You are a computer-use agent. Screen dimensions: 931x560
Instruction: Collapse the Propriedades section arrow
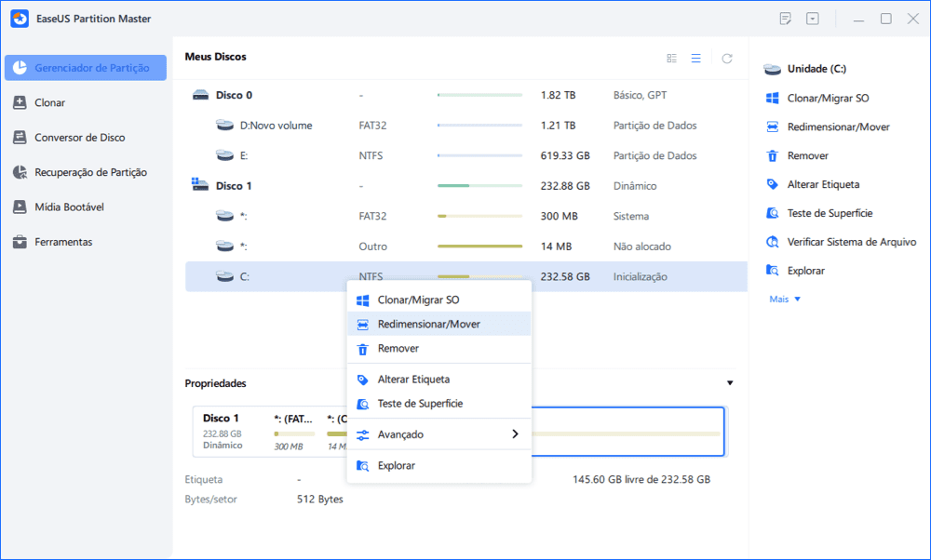[730, 383]
